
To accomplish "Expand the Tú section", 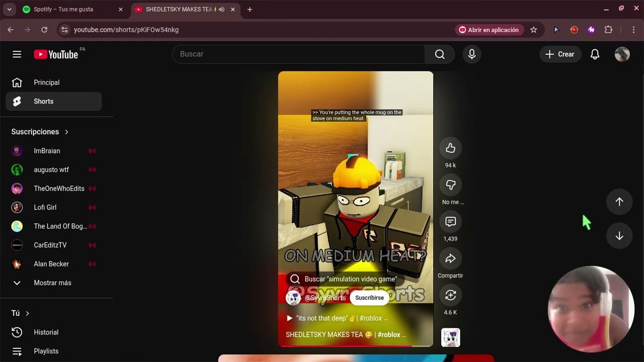I will (x=21, y=313).
